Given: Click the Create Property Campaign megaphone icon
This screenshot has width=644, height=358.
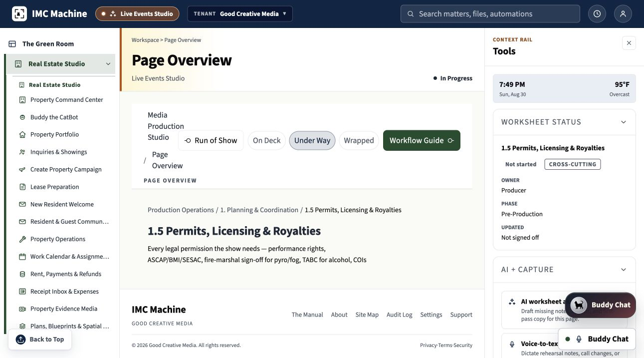Looking at the screenshot, I should click(x=22, y=170).
